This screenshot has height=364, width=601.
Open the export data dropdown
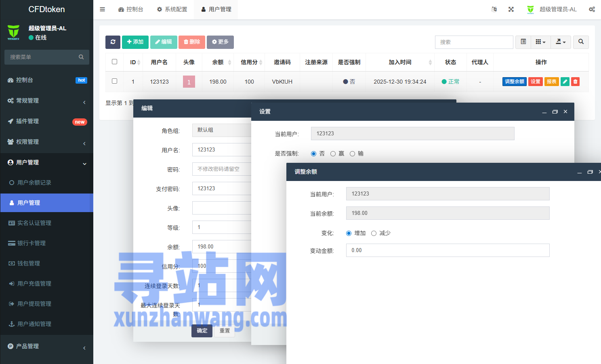pos(561,42)
